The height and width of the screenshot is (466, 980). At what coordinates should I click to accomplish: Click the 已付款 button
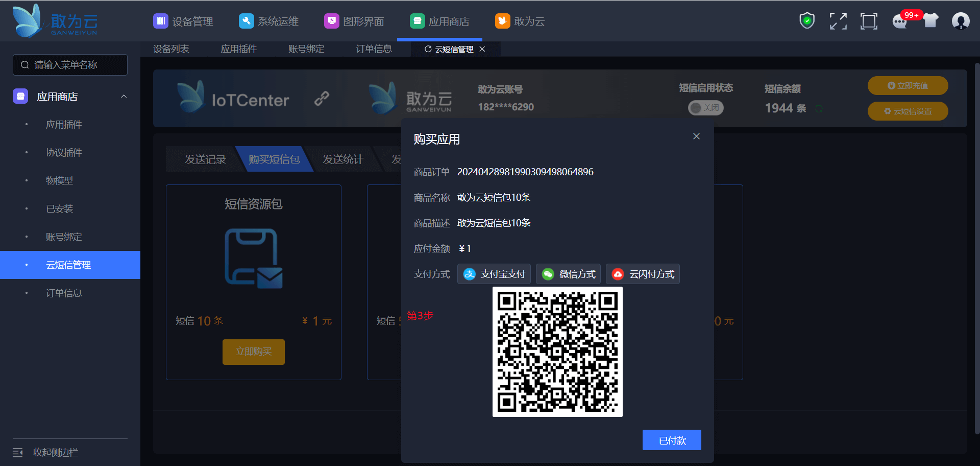point(672,440)
